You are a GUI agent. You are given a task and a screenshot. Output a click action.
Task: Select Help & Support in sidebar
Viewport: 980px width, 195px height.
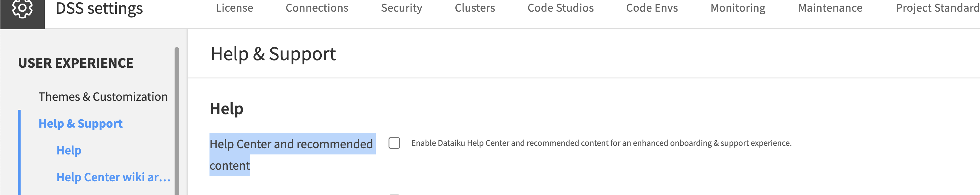coord(80,123)
